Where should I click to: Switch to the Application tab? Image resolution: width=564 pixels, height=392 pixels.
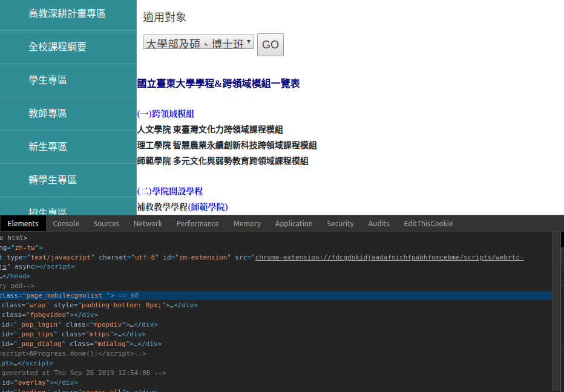click(x=294, y=224)
